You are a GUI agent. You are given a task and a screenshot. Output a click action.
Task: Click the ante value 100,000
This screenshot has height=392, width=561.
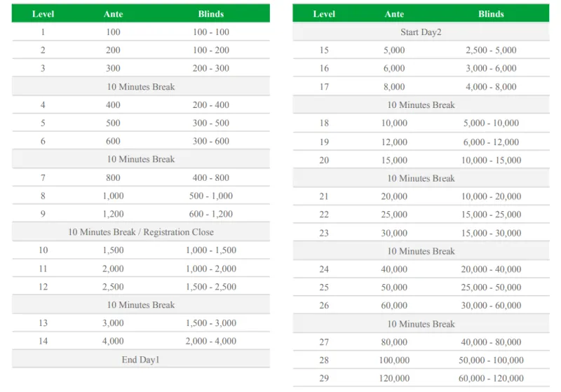click(394, 360)
